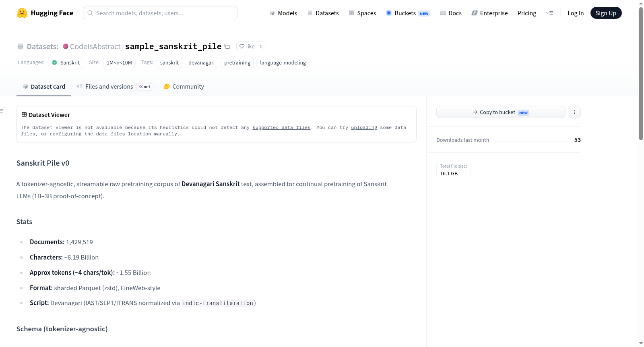Expand the navigation overflow menu
Image resolution: width=644 pixels, height=347 pixels.
click(549, 13)
